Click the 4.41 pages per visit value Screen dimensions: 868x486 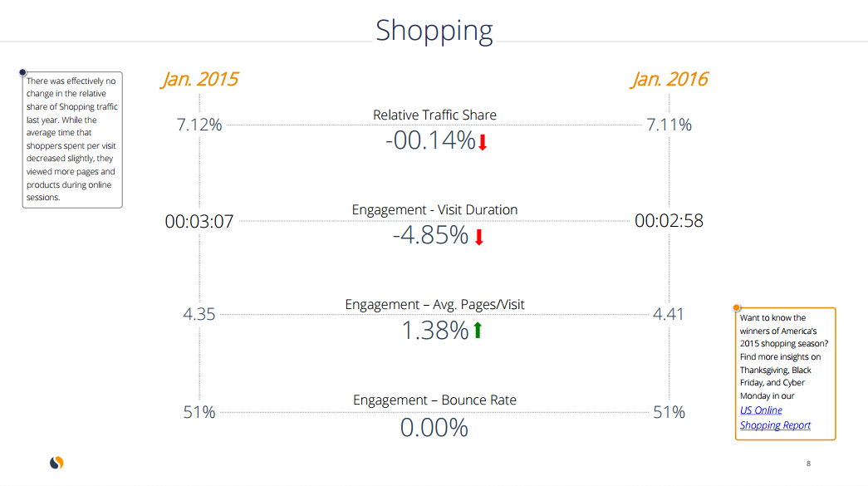(669, 314)
